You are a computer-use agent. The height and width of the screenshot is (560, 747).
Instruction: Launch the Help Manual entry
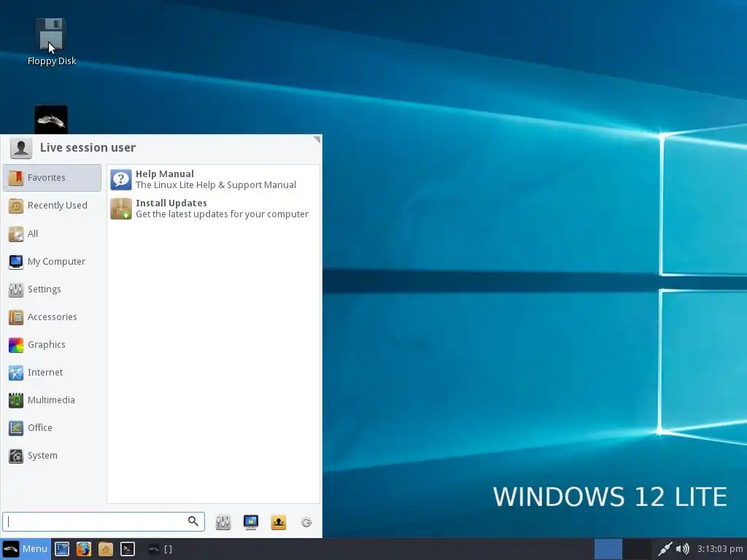point(213,179)
